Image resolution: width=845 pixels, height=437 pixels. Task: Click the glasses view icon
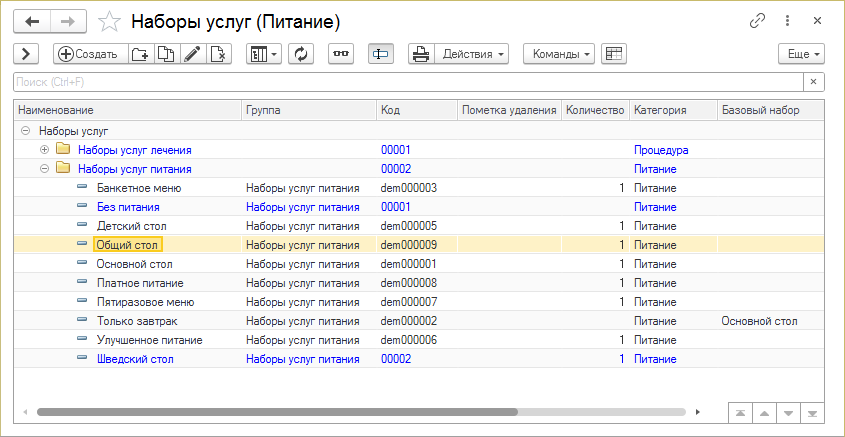click(341, 54)
